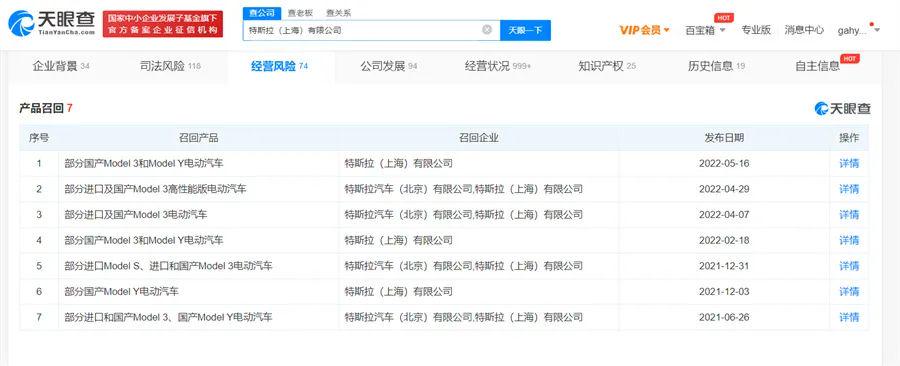This screenshot has height=366, width=900.
Task: Expand the 百宝箱 dropdown menu
Action: click(705, 30)
